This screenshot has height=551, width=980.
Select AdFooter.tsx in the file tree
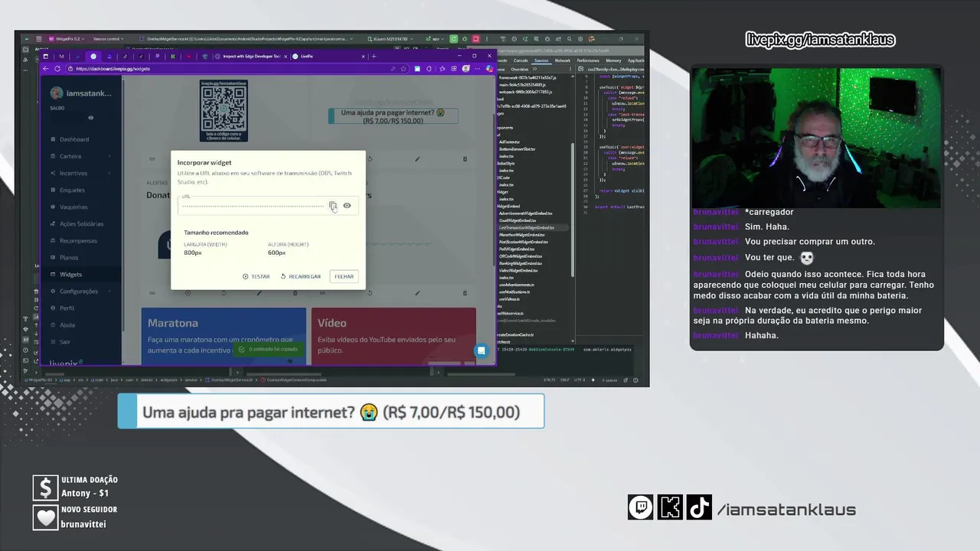click(509, 142)
